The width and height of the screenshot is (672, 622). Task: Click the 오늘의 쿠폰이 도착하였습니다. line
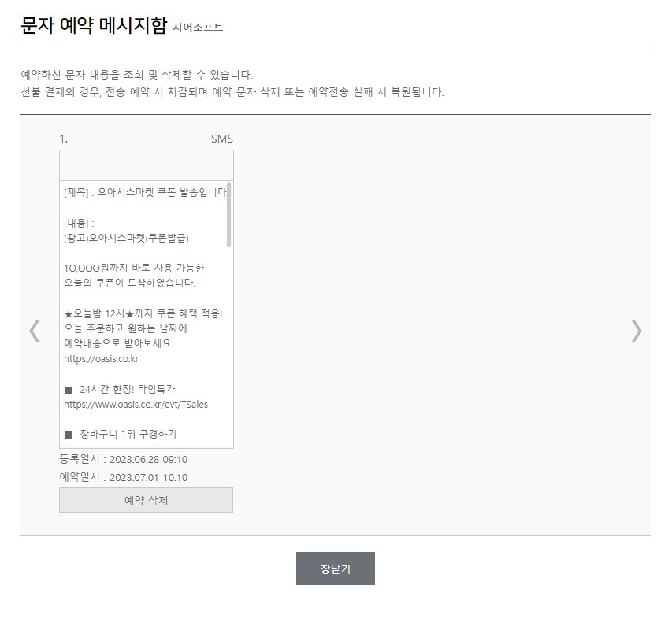coord(130,283)
